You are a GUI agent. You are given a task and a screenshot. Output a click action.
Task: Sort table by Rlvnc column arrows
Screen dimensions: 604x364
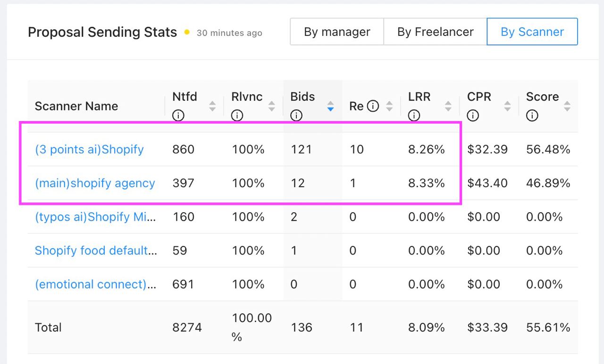pyautogui.click(x=271, y=106)
